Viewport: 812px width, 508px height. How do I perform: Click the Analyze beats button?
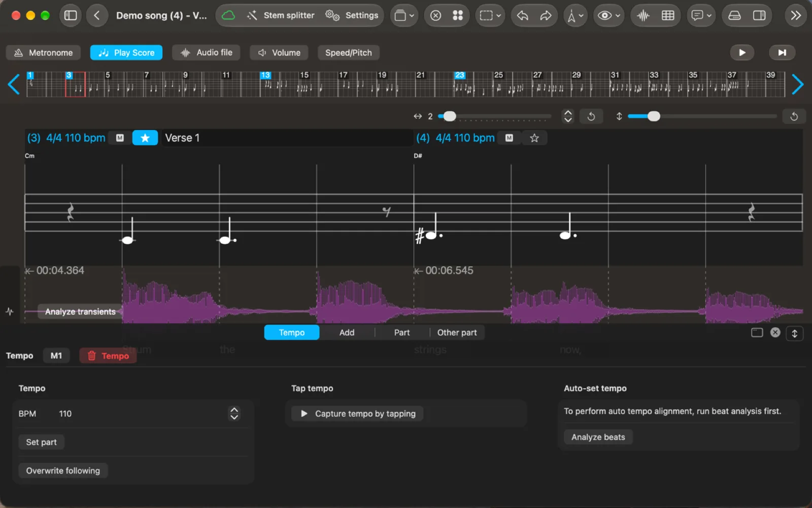click(x=598, y=437)
